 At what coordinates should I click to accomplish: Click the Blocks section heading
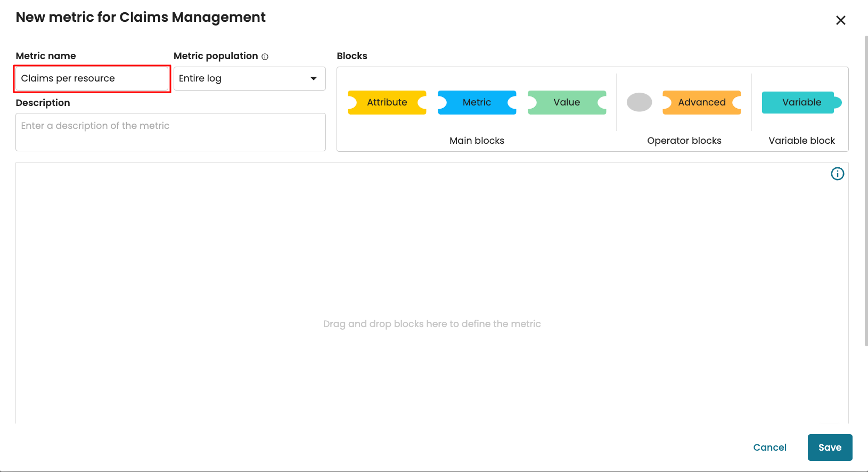352,56
